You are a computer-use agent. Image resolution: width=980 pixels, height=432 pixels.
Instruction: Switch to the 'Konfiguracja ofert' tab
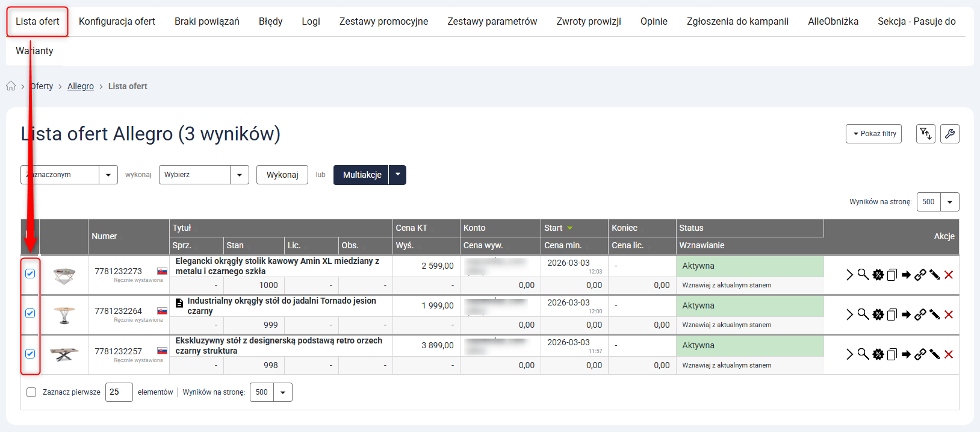tap(117, 22)
